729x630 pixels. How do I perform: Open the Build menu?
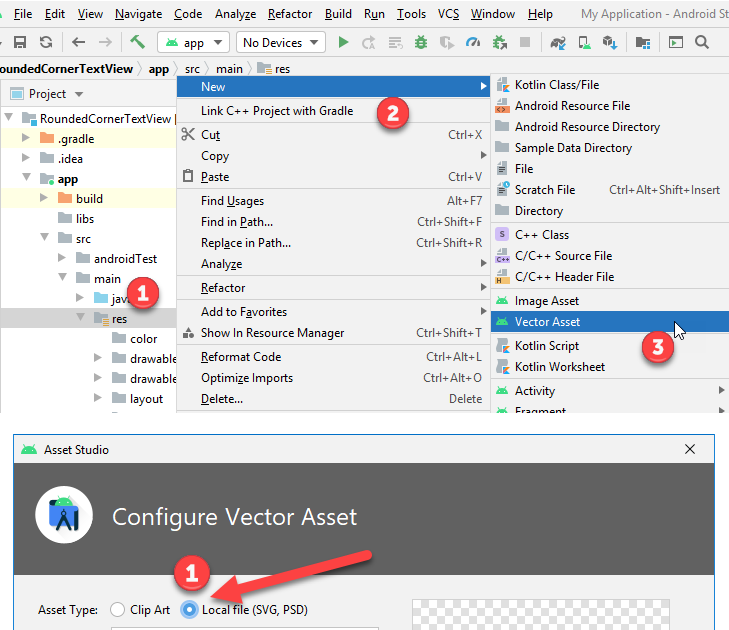[x=338, y=14]
